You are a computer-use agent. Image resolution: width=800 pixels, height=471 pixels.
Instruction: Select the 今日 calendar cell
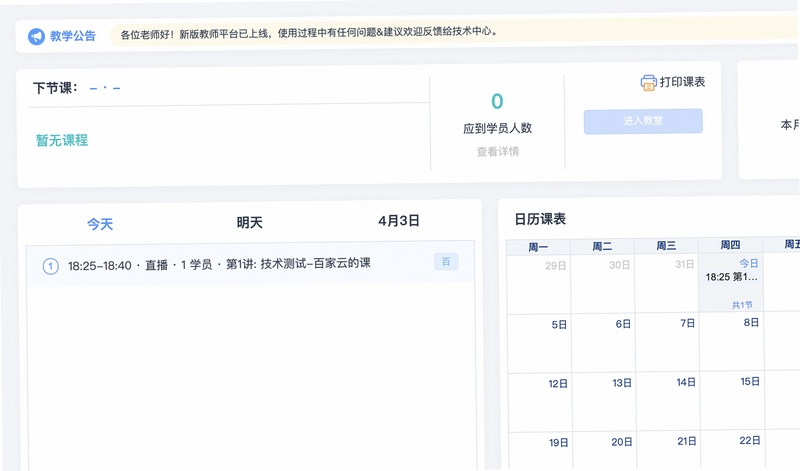point(731,283)
